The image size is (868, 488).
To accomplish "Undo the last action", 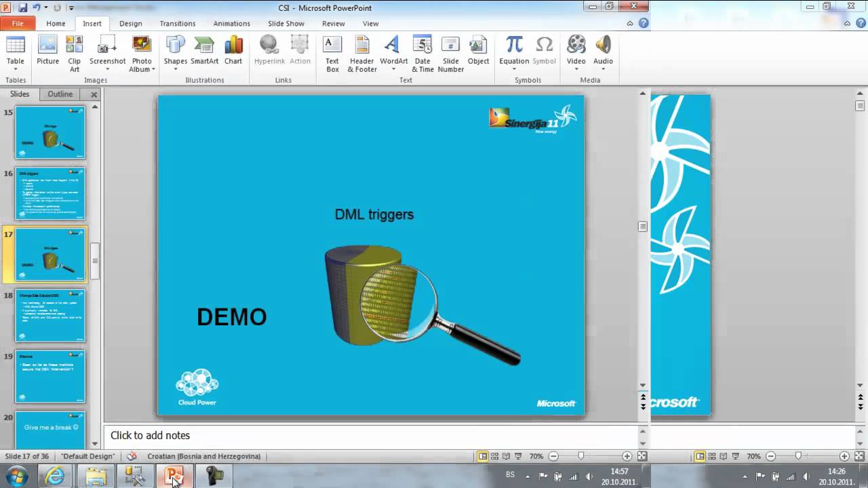I will [37, 7].
